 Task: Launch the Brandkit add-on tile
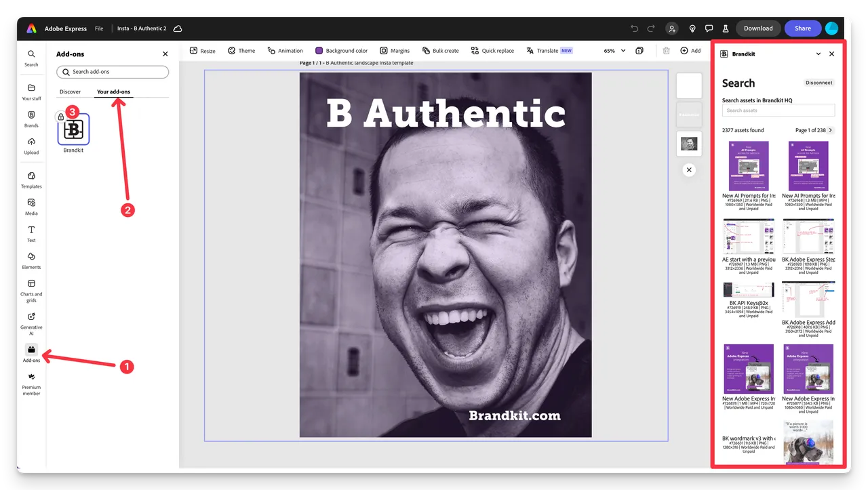73,129
